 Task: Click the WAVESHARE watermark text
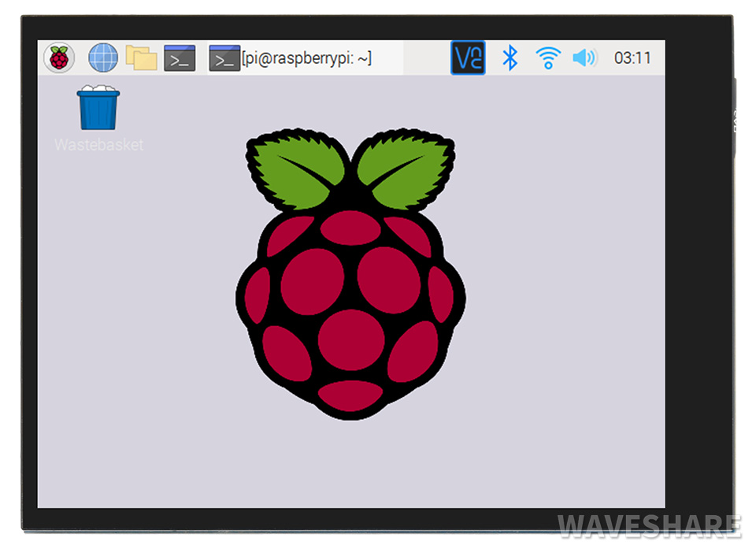(x=649, y=525)
